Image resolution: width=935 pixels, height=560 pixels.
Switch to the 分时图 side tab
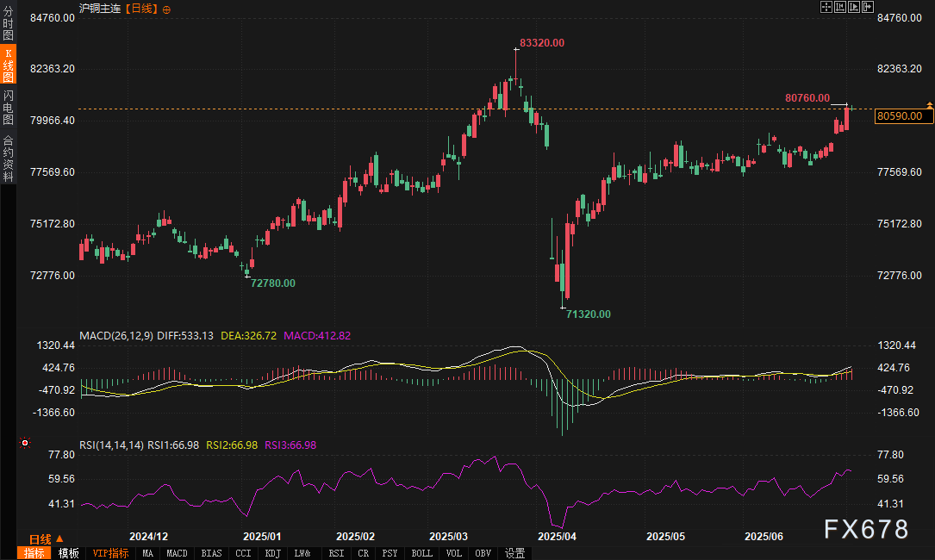(8, 25)
